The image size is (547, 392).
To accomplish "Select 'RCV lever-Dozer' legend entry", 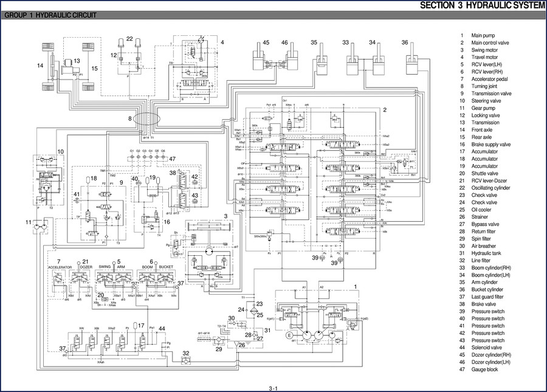I will 489,181.
